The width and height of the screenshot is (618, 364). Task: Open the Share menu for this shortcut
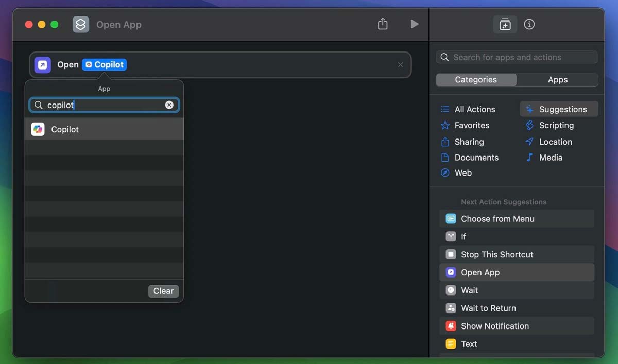click(x=383, y=24)
